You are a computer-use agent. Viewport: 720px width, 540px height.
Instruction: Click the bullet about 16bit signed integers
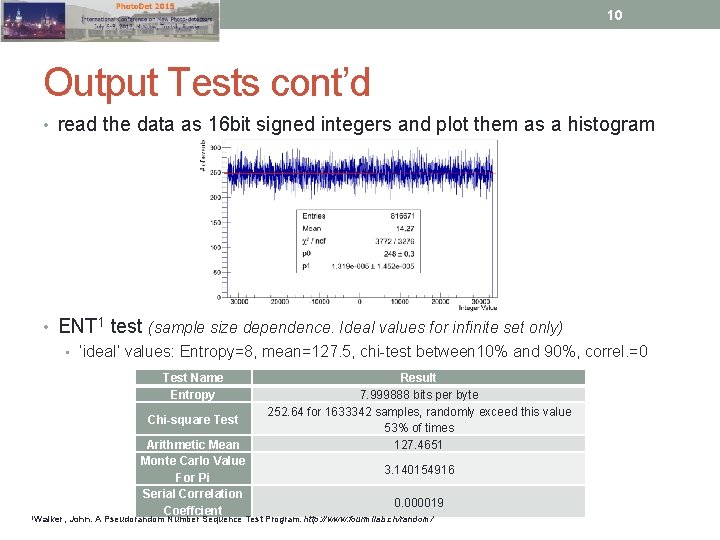click(x=356, y=124)
